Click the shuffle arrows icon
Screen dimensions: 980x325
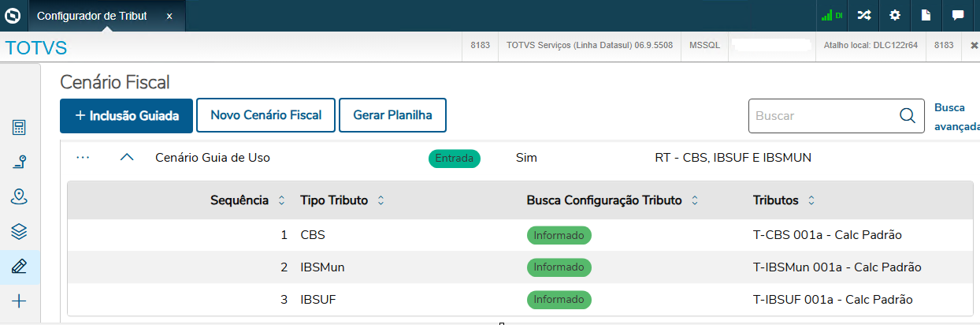click(864, 15)
